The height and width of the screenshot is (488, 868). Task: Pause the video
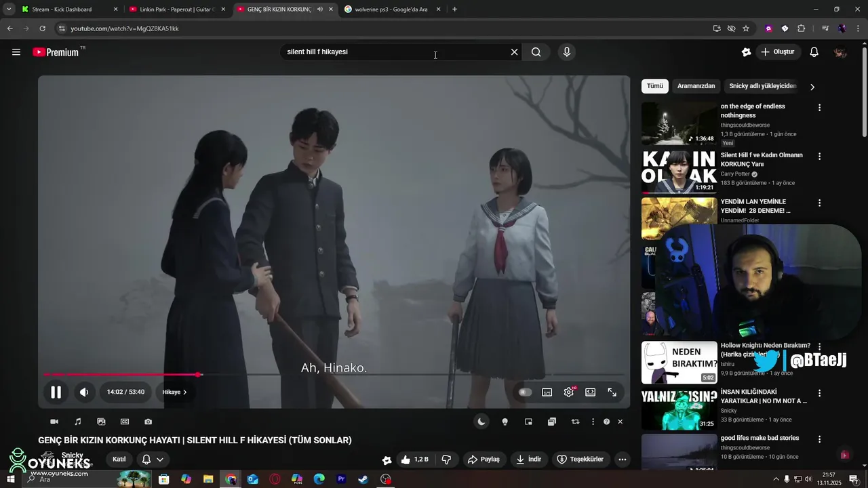(56, 392)
